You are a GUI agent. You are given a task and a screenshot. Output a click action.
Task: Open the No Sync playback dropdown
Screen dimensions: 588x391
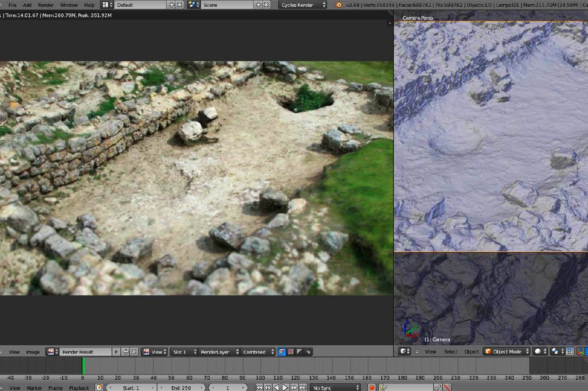[x=336, y=387]
